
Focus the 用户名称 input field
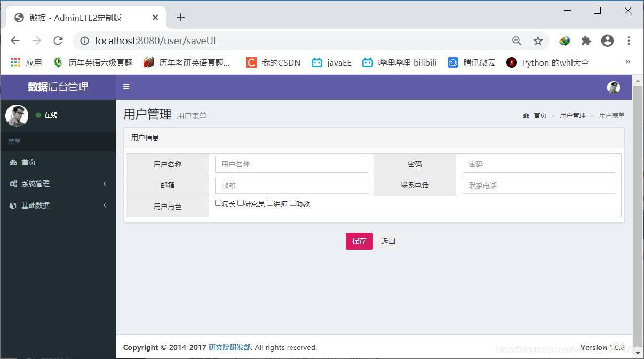291,164
